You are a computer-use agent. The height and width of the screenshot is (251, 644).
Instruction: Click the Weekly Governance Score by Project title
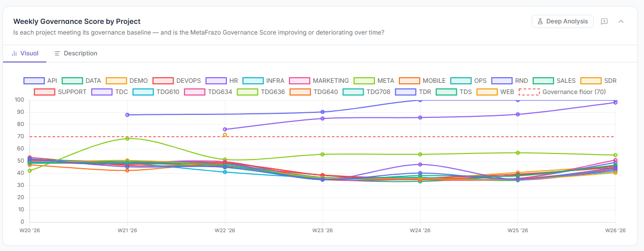coord(77,21)
